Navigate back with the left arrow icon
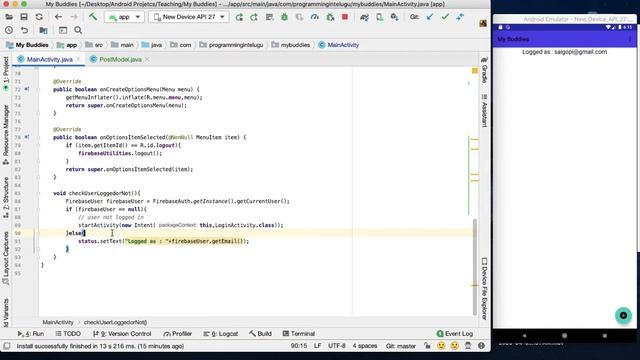 pyautogui.click(x=58, y=17)
